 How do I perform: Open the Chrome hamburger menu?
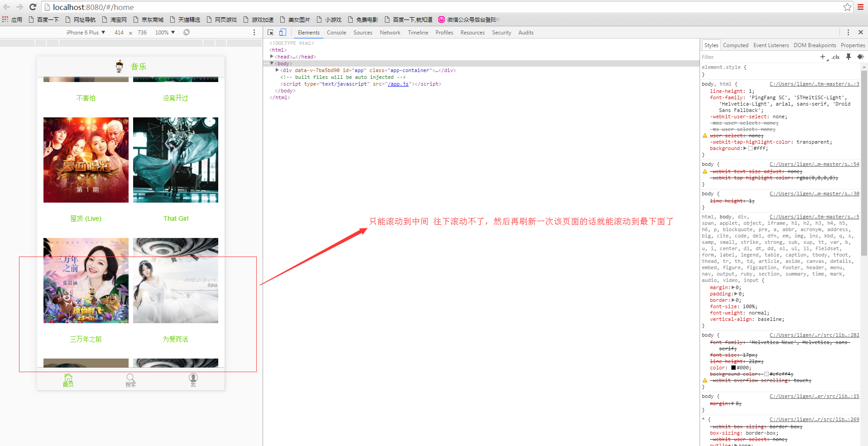(x=860, y=7)
